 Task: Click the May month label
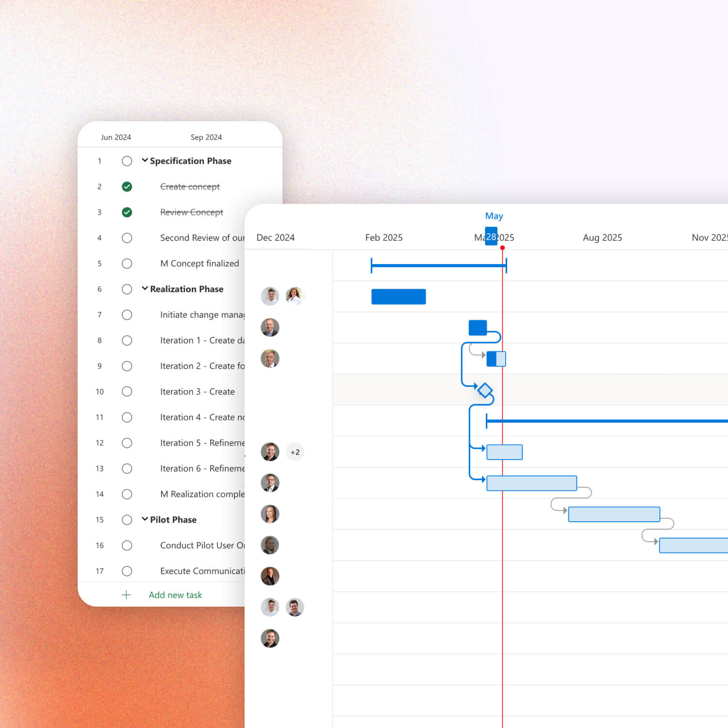coord(494,216)
